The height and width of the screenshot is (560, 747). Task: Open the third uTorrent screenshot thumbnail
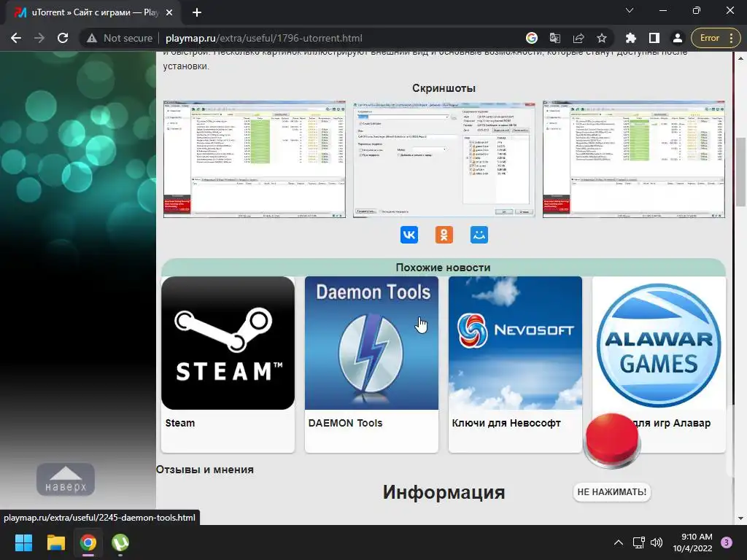[634, 159]
